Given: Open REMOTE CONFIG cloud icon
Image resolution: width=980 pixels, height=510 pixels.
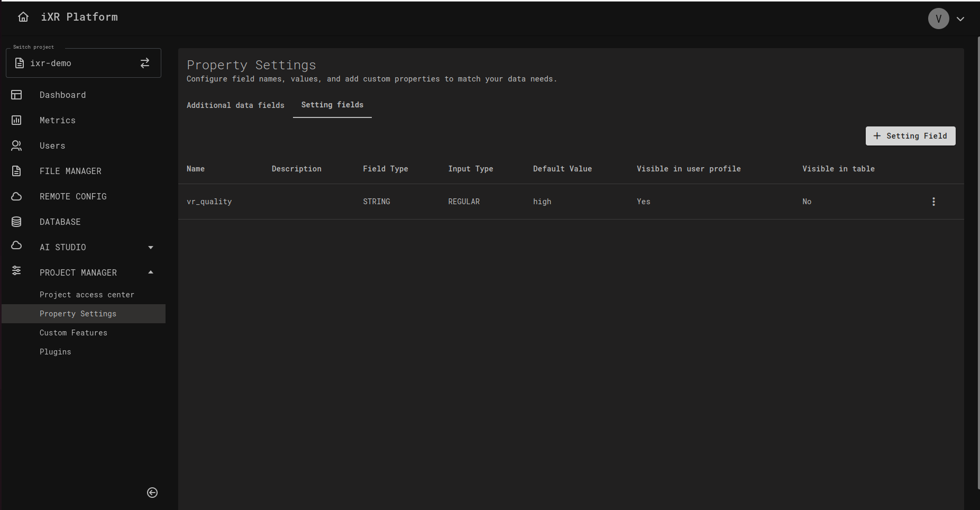Looking at the screenshot, I should point(16,196).
